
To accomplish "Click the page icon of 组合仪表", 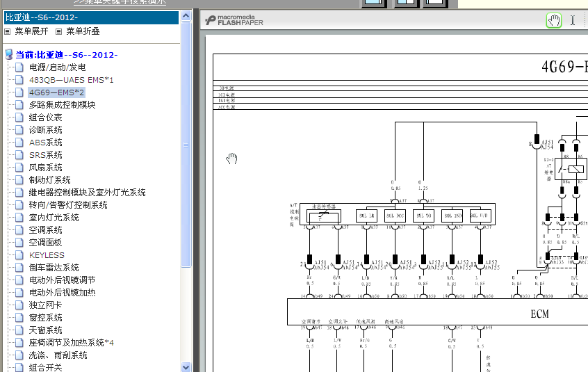I will [19, 117].
